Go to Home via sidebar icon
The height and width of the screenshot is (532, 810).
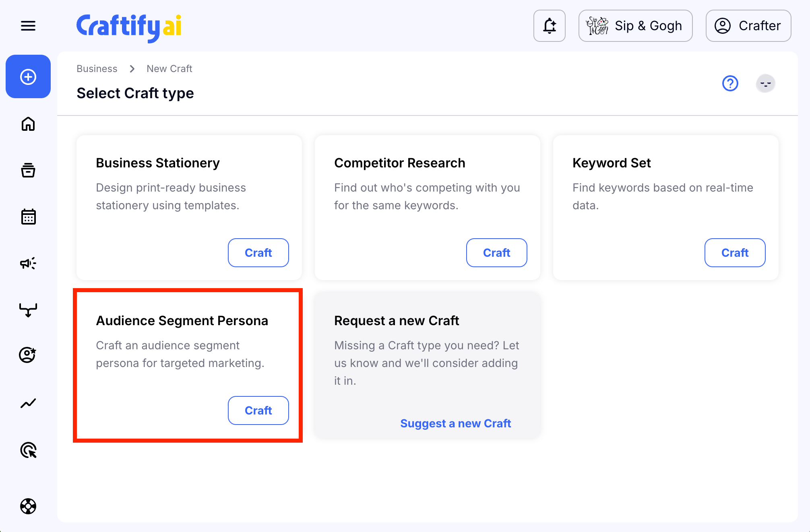pyautogui.click(x=28, y=124)
